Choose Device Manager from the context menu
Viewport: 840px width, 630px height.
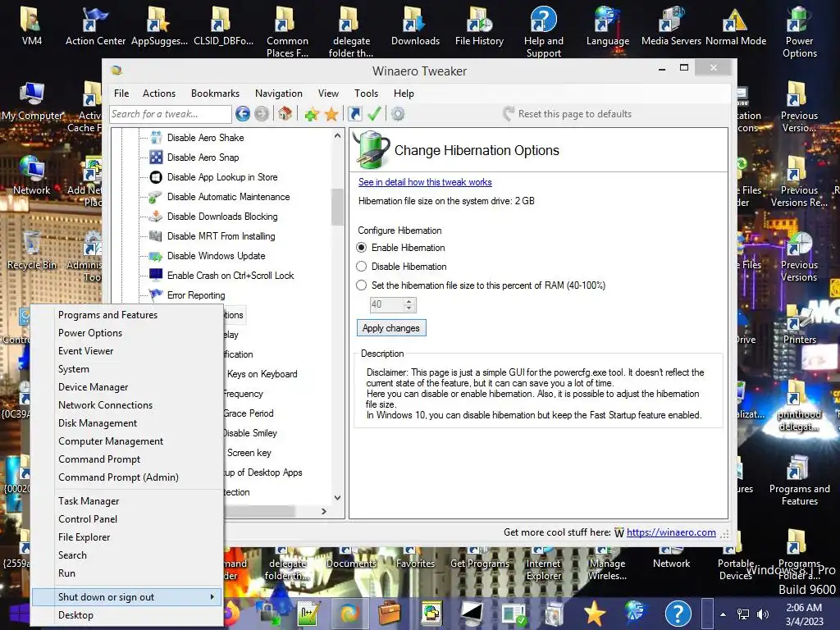tap(126, 387)
